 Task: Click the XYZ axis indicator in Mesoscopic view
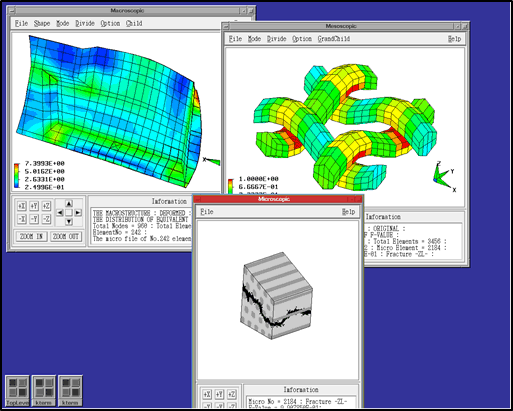click(444, 177)
